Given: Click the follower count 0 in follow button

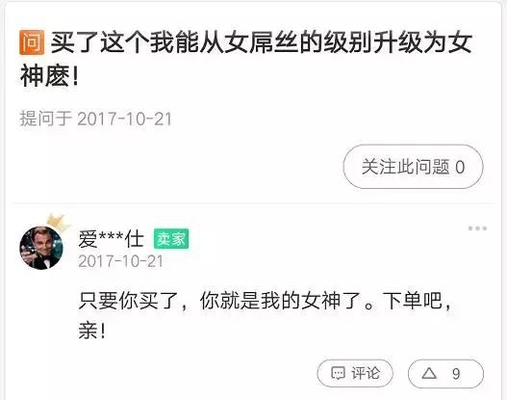Looking at the screenshot, I should tap(460, 167).
